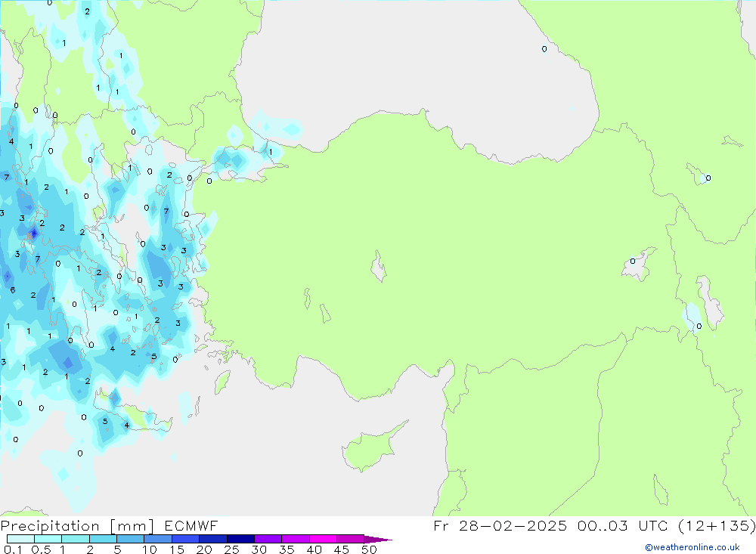Open the weatheronline.co.uk copyright link

[x=692, y=547]
